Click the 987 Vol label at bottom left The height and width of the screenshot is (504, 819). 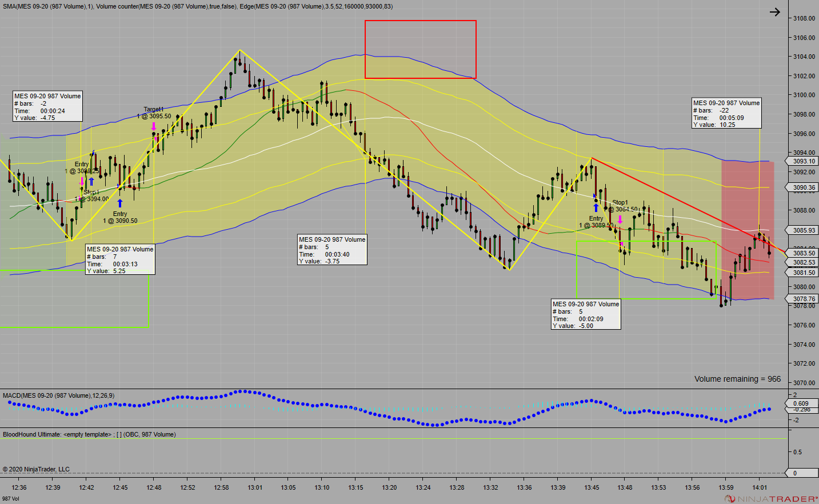pyautogui.click(x=10, y=499)
